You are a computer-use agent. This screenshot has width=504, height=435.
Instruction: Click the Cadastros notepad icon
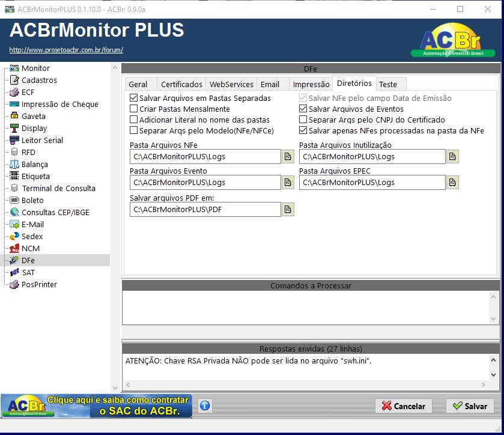point(14,80)
